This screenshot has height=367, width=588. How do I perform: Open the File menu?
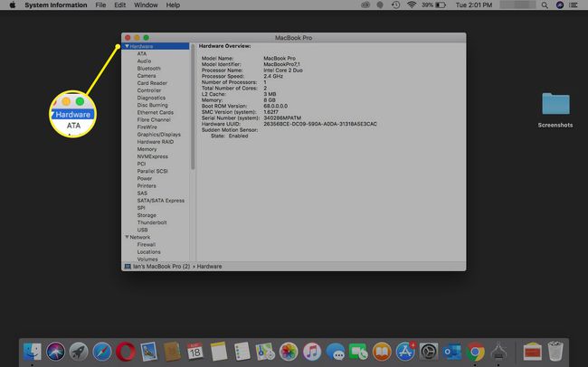click(100, 5)
